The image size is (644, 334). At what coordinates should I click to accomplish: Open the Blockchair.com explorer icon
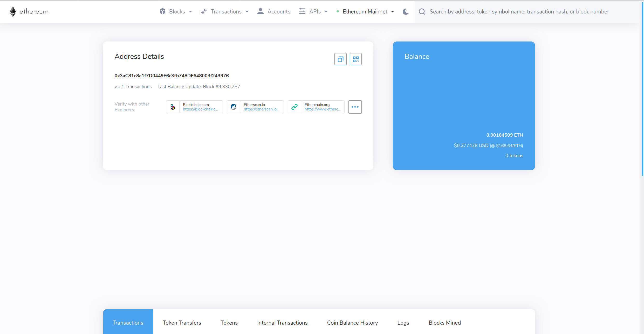(x=173, y=107)
